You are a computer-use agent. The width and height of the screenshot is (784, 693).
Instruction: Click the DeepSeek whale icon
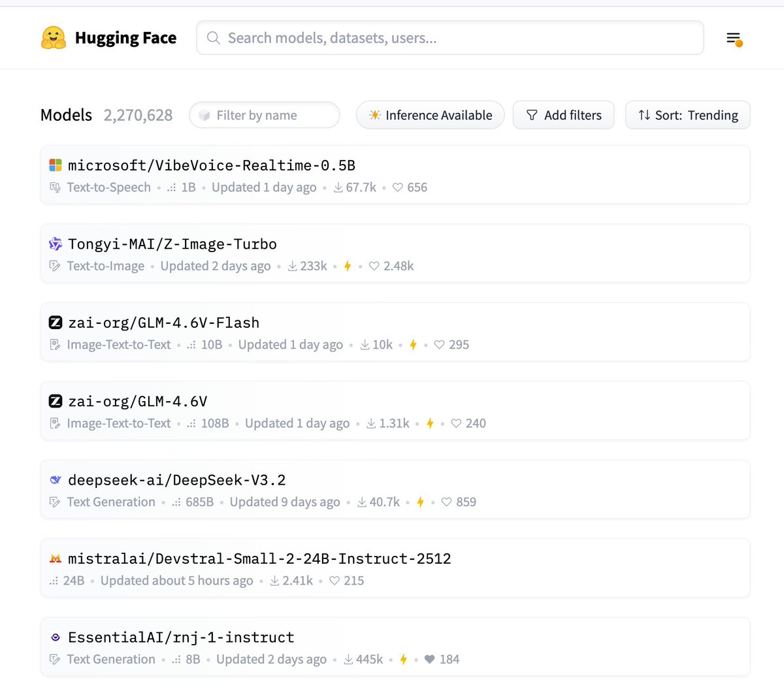(x=56, y=479)
